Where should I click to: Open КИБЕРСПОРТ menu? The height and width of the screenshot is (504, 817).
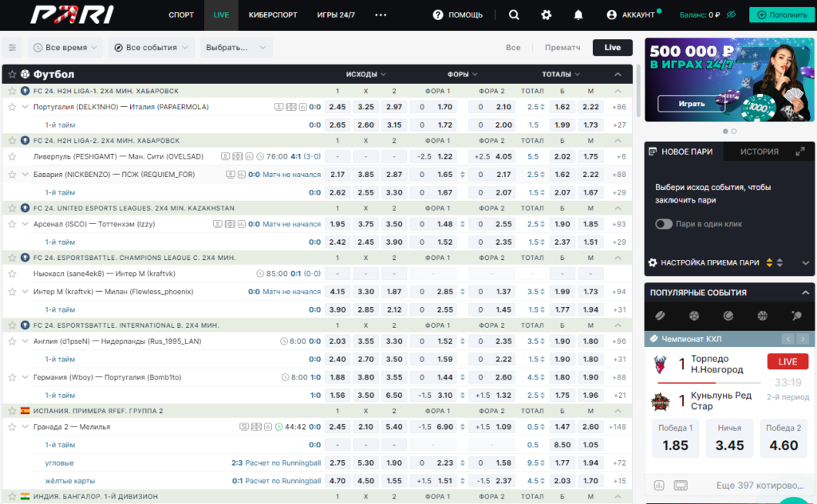[x=273, y=14]
